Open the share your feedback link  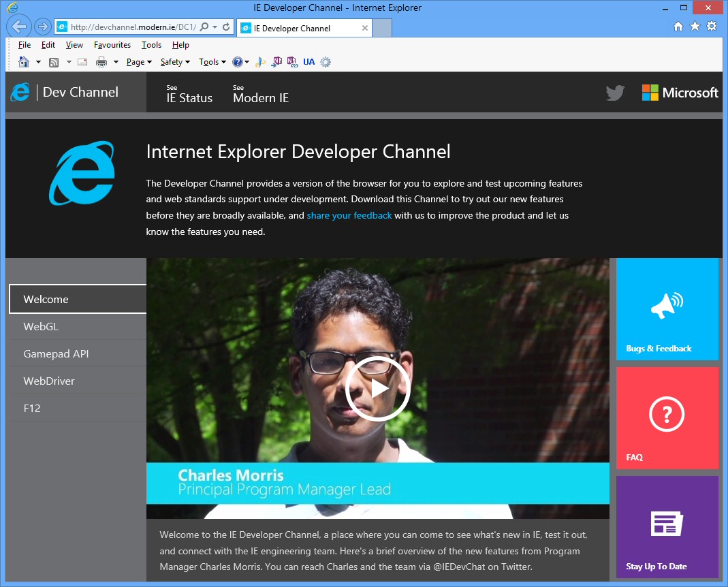[x=349, y=215]
